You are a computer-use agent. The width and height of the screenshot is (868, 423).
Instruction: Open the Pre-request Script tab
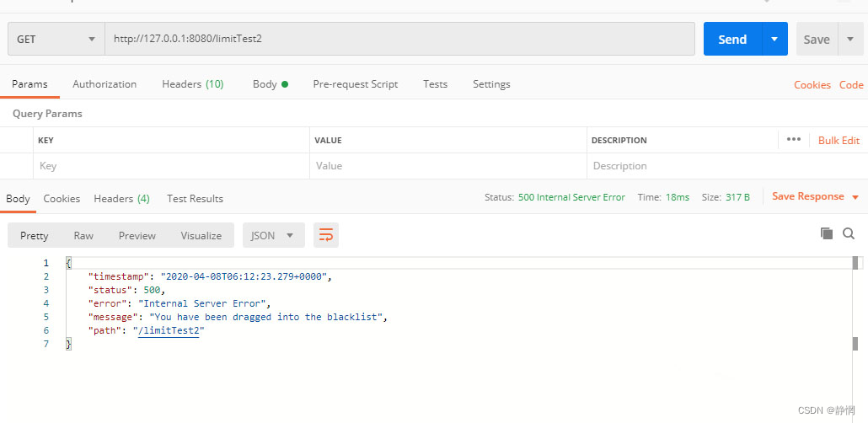coord(356,84)
